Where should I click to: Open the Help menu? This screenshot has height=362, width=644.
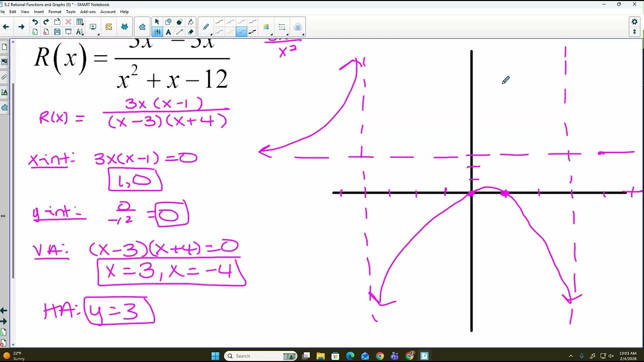tap(124, 12)
